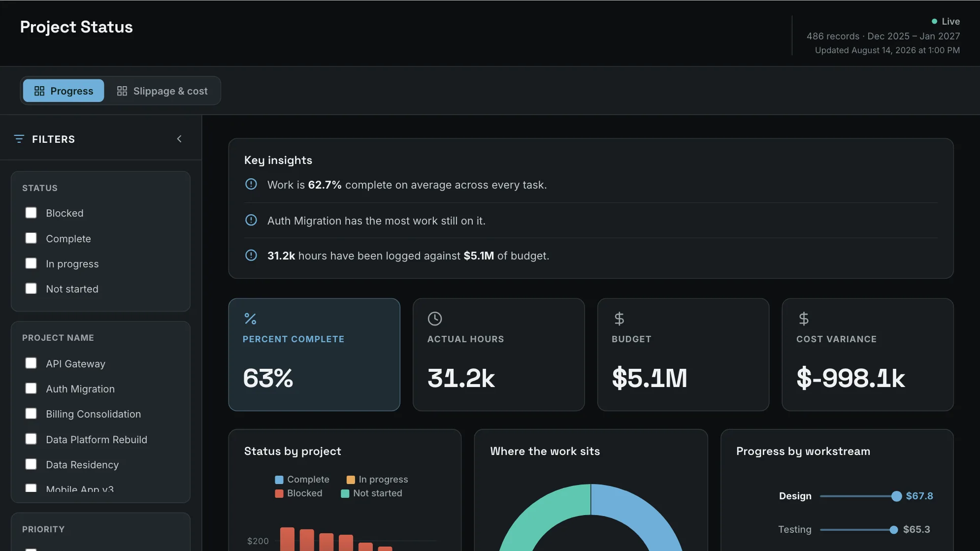Select the Budget $5.1M card

coord(683,355)
